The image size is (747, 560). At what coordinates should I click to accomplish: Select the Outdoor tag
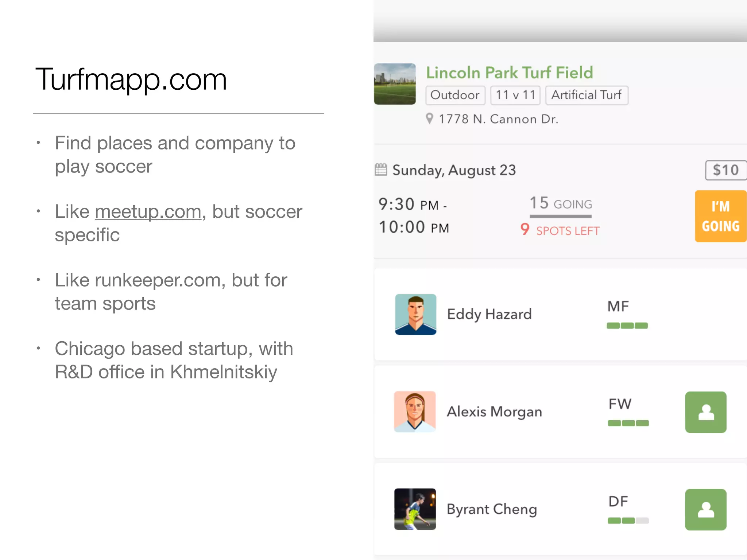[x=455, y=95]
